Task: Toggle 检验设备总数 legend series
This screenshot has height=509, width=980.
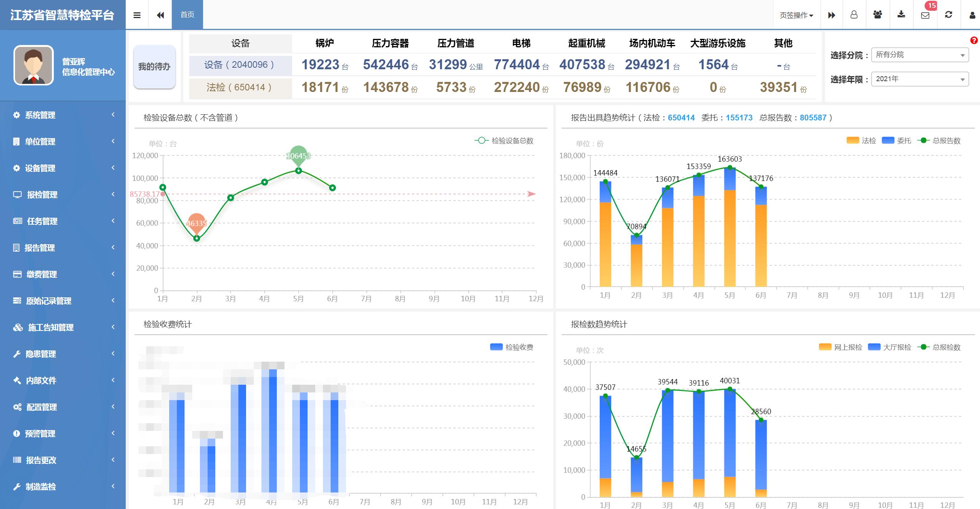Action: (504, 140)
